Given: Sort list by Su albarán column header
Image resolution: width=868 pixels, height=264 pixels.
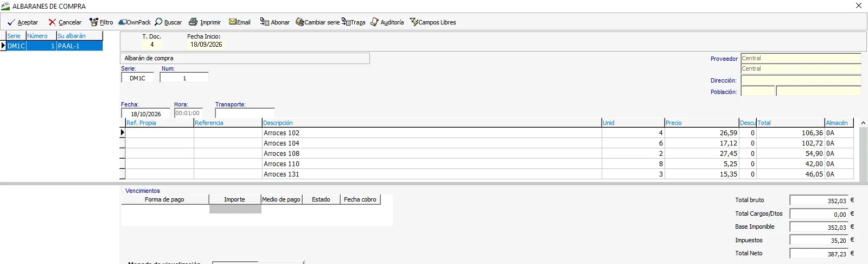Looking at the screenshot, I should coord(80,36).
